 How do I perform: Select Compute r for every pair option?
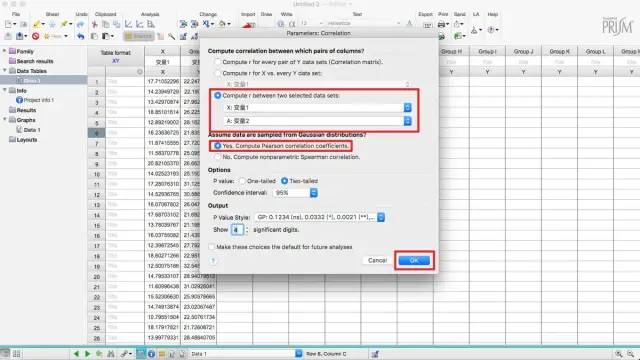(299, 62)
